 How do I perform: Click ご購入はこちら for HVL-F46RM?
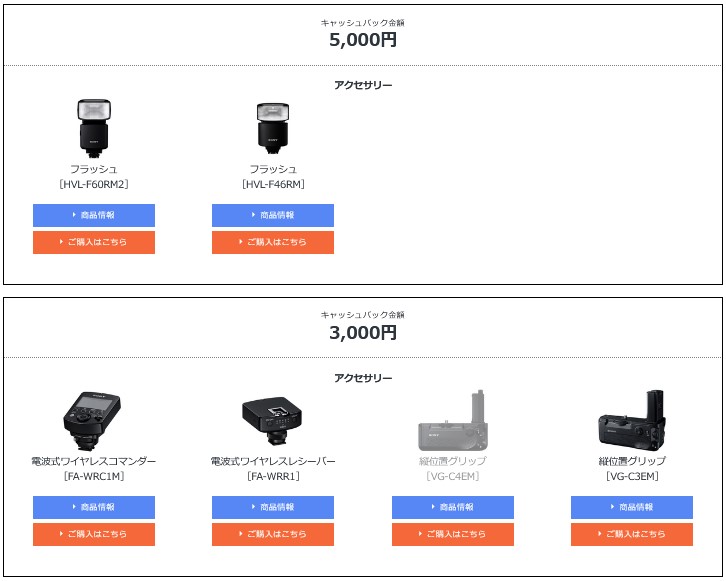tap(273, 242)
